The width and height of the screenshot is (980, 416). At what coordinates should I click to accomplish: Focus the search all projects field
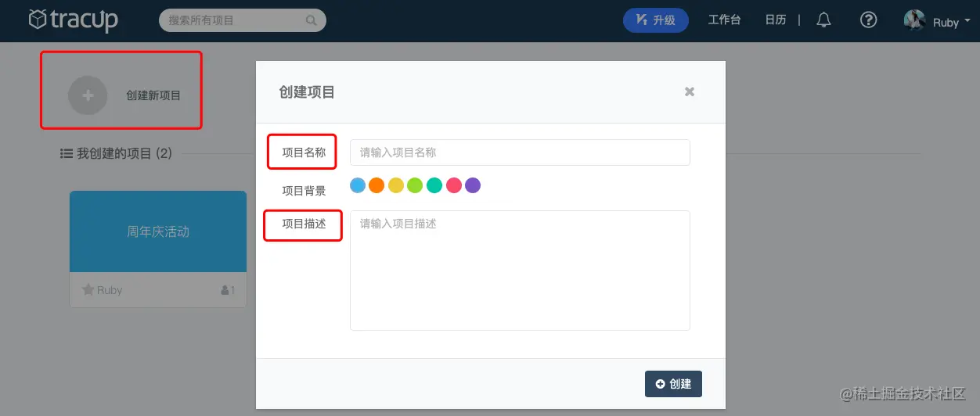[x=242, y=20]
